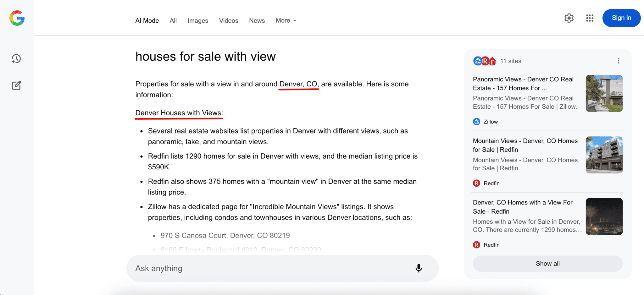Go to the All results tab
Viewport: 644px width, 295px height.
coord(173,20)
